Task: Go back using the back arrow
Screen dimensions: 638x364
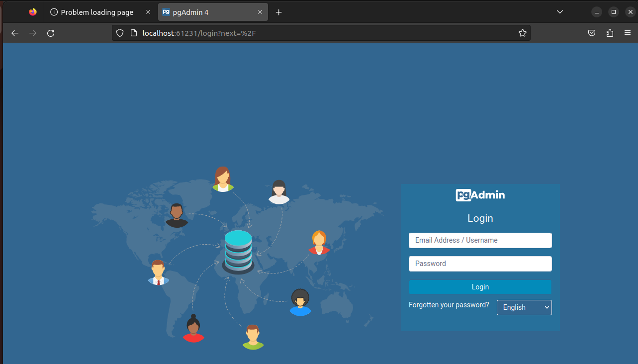Action: 14,33
